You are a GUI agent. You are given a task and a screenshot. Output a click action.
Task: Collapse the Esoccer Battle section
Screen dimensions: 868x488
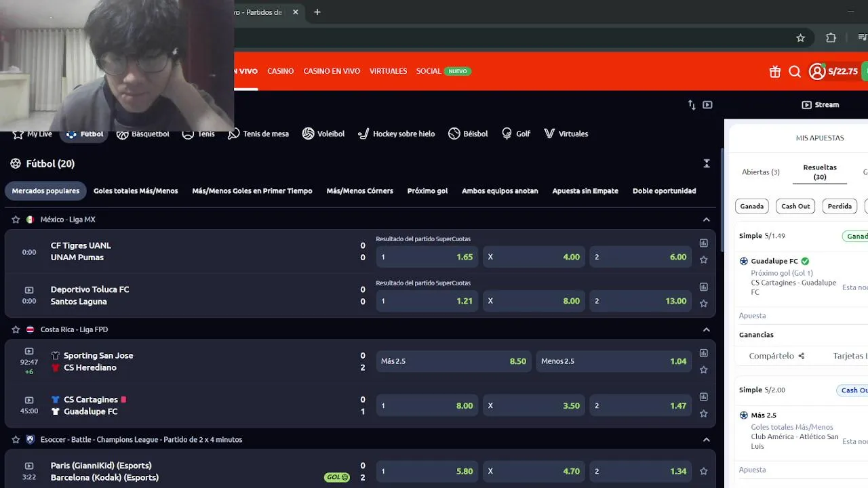click(707, 439)
